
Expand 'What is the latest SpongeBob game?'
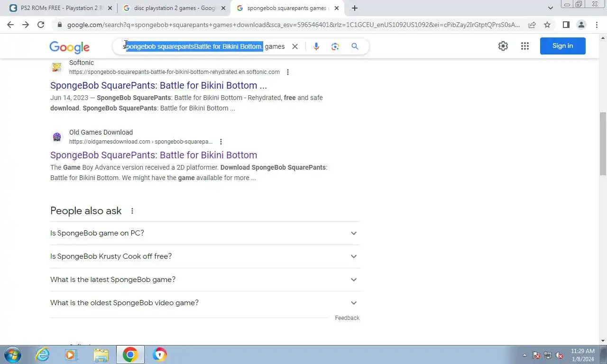[205, 280]
